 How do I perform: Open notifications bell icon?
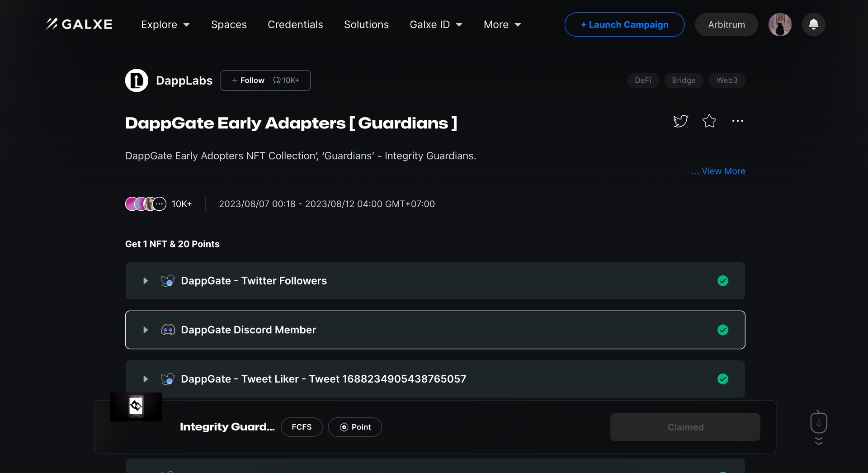(x=814, y=24)
